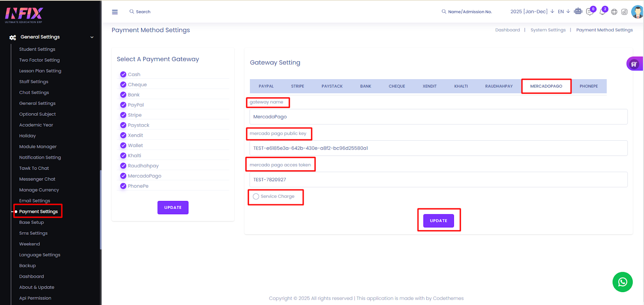Open Api Permission in sidebar

click(x=35, y=298)
